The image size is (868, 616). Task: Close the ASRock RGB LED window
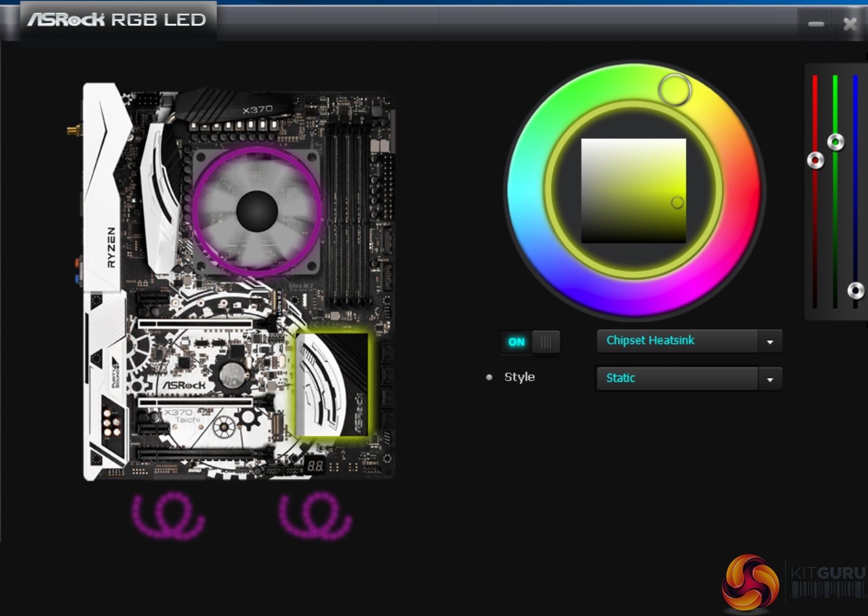pos(850,24)
